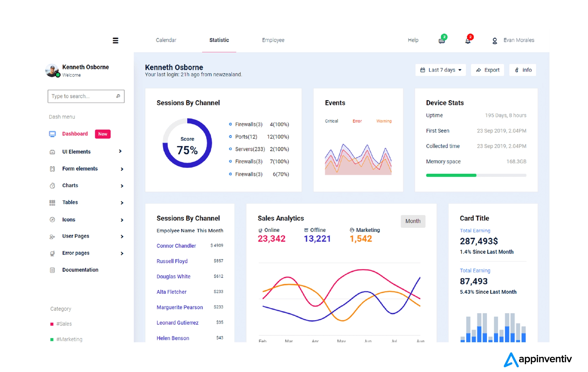This screenshot has width=588, height=372.
Task: Open the Connor Chandler employee link
Action: click(x=176, y=246)
